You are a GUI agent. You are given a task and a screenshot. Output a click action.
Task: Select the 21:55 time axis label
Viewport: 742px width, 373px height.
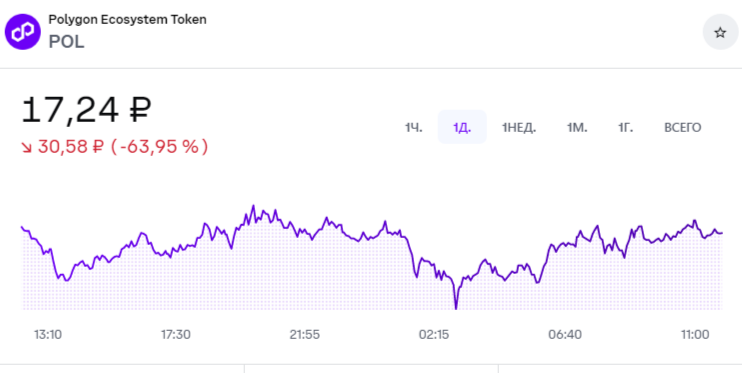coord(305,335)
